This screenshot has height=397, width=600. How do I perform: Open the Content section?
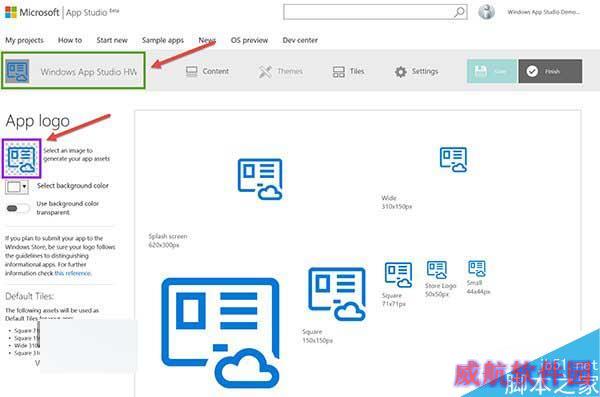pyautogui.click(x=207, y=71)
